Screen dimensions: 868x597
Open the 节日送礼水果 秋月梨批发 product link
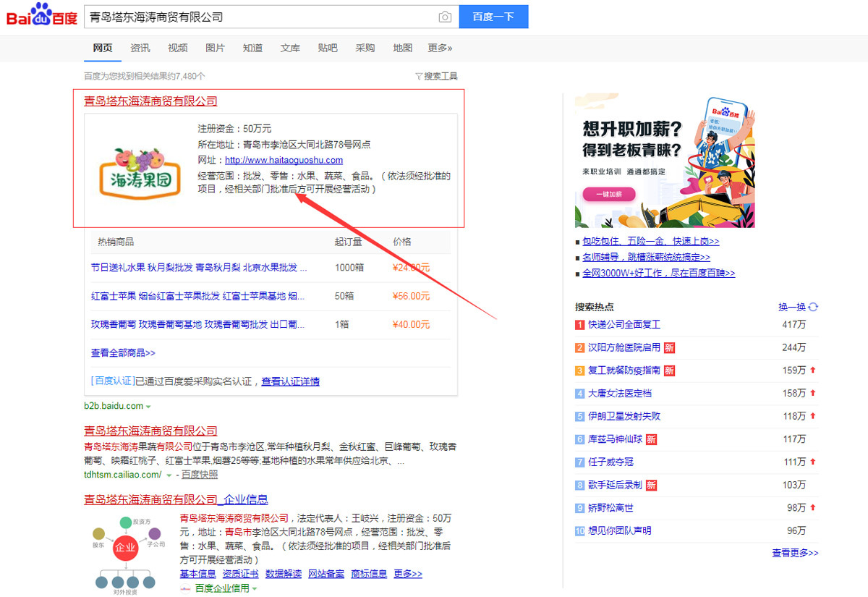tap(199, 268)
